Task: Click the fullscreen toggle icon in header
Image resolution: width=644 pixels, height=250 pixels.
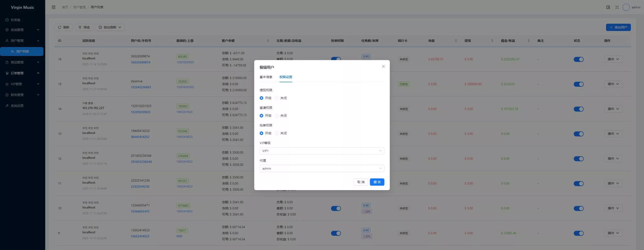Action: (617, 7)
